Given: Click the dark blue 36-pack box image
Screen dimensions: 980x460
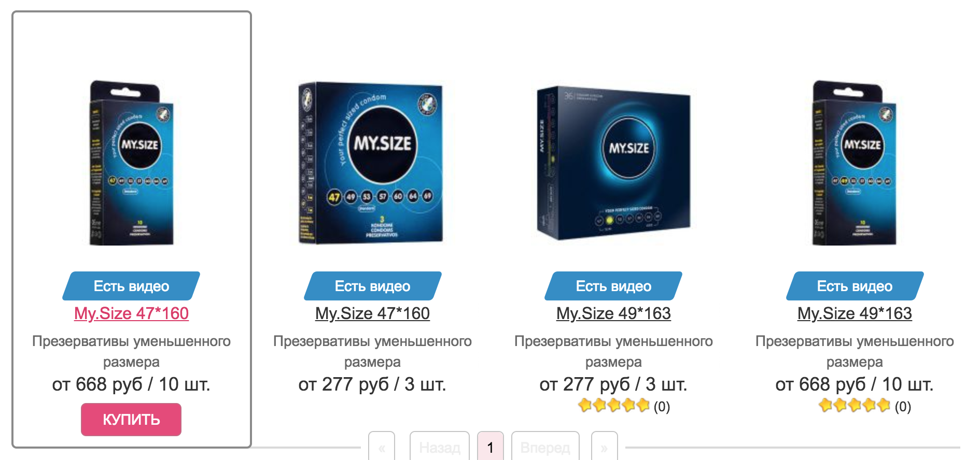Looking at the screenshot, I should (x=613, y=163).
